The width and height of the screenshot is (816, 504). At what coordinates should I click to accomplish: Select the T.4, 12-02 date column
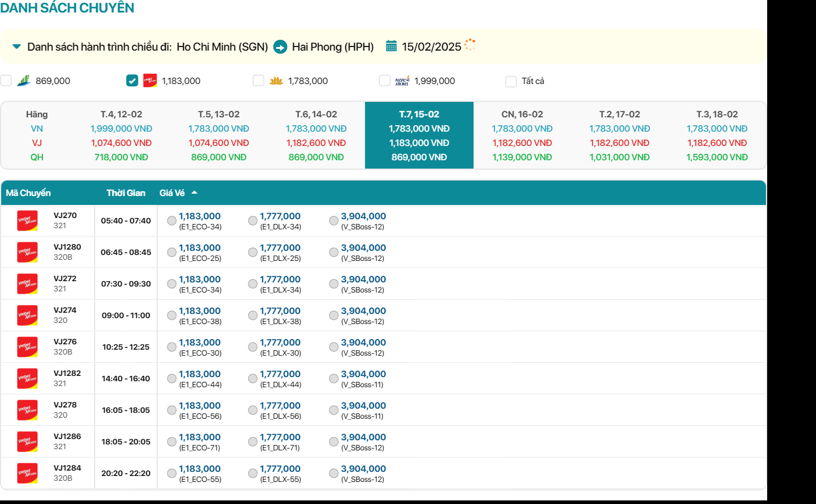click(x=122, y=136)
